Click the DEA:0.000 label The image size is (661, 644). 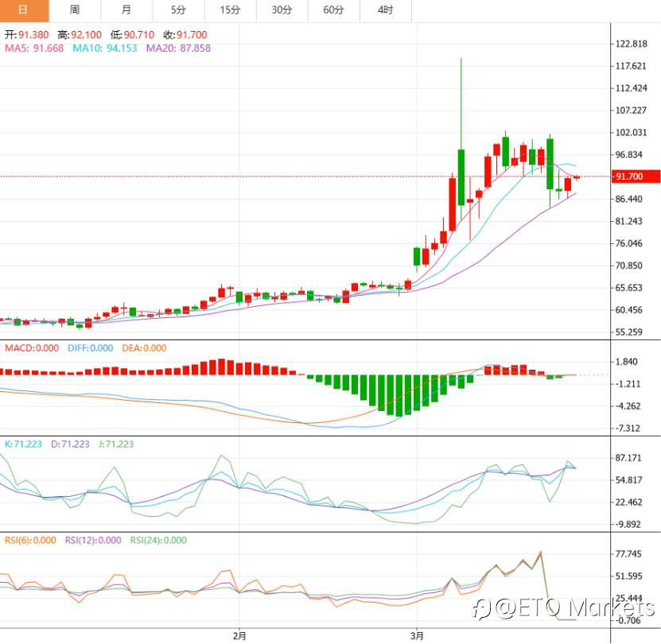point(144,348)
